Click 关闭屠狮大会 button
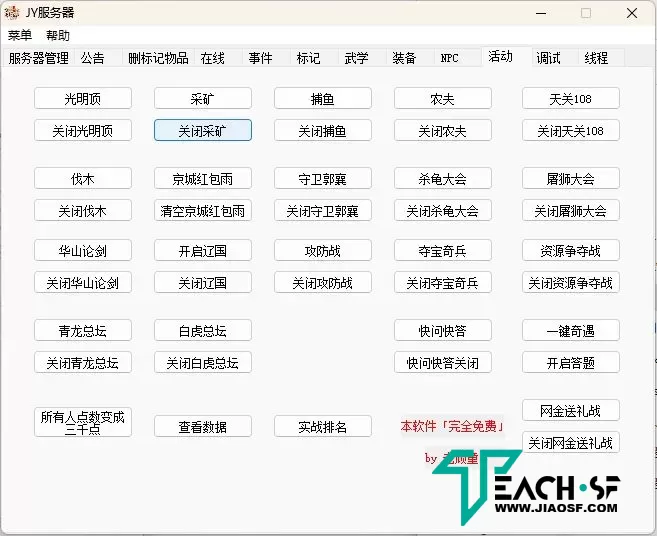 [571, 210]
